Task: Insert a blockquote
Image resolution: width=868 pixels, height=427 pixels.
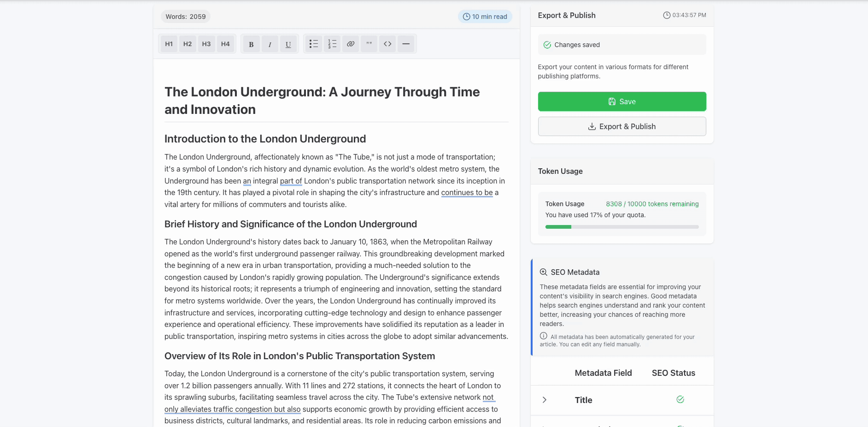Action: (369, 44)
